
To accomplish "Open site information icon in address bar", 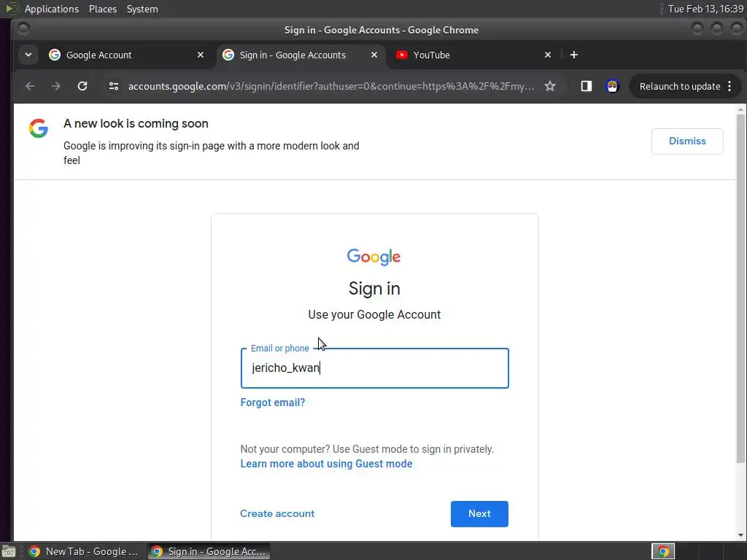I will (x=113, y=86).
